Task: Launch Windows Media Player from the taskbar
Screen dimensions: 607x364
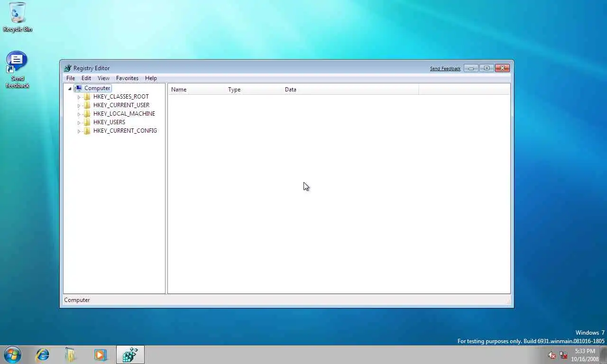Action: [x=100, y=355]
